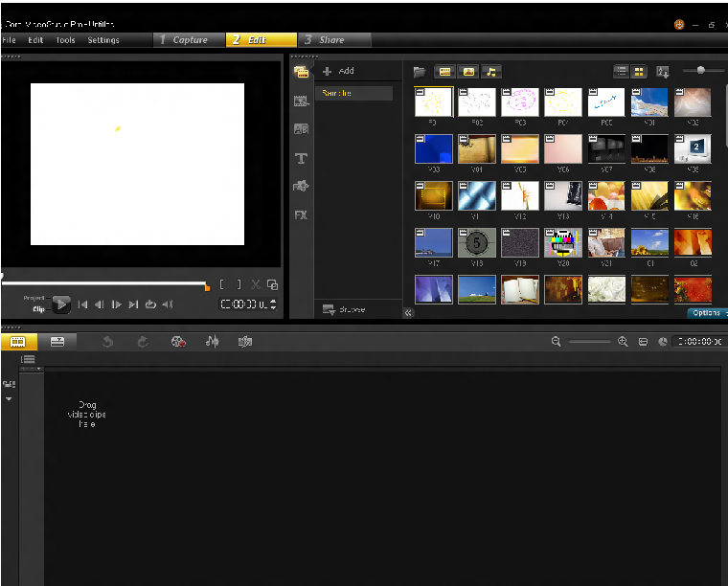Open the Auto Music icon
This screenshot has width=728, height=586.
point(244,342)
